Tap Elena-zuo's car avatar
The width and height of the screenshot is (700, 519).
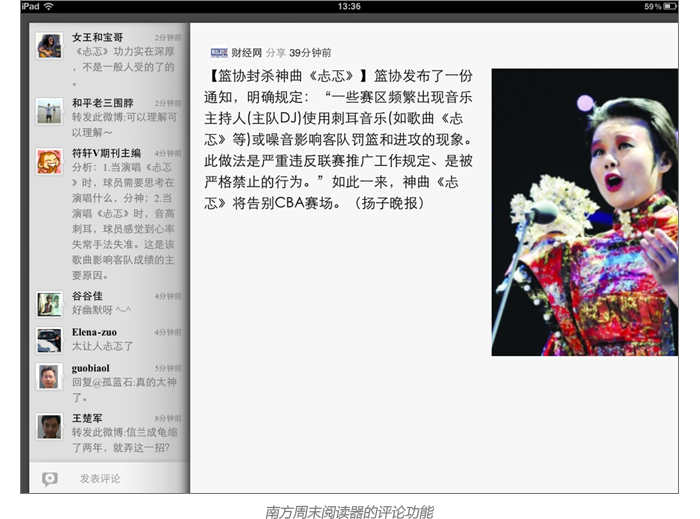(x=49, y=340)
